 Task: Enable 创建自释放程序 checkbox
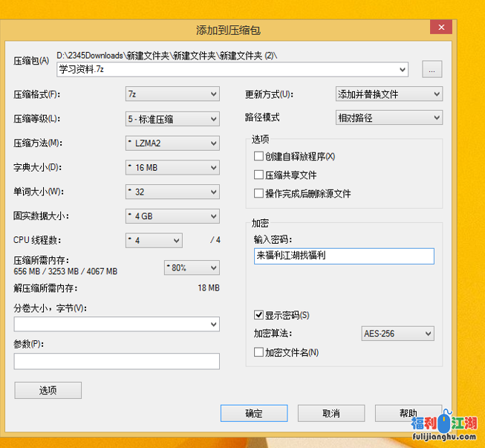click(x=259, y=157)
